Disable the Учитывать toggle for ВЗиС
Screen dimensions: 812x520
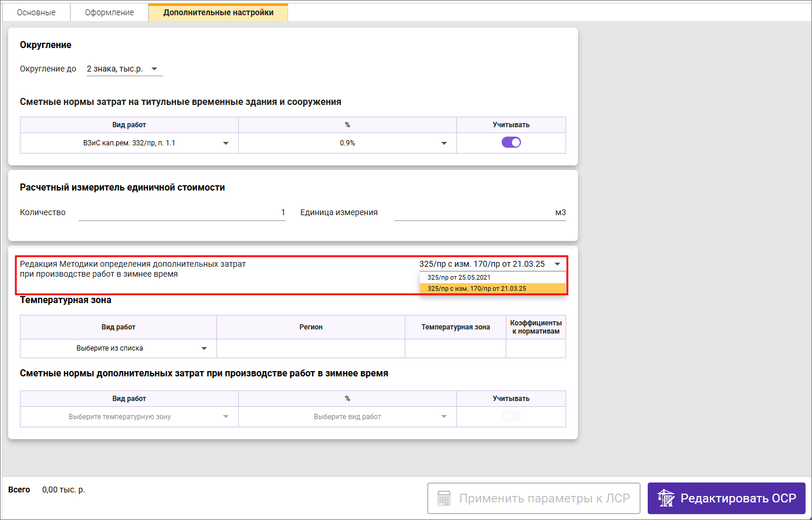tap(511, 142)
